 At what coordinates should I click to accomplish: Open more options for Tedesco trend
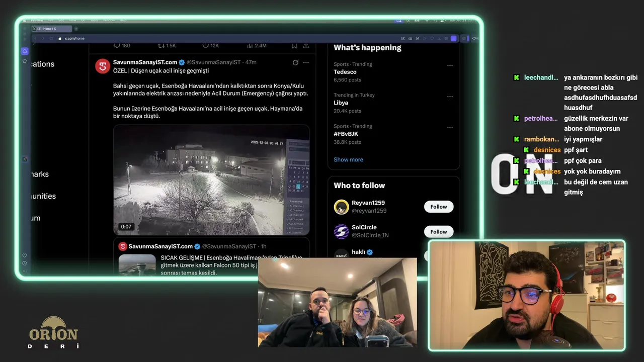[450, 65]
